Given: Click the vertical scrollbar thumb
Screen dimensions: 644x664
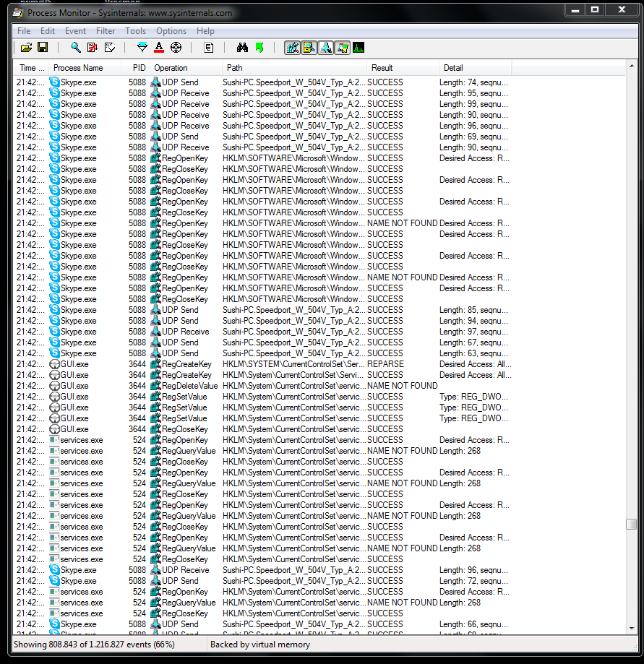Looking at the screenshot, I should 631,525.
